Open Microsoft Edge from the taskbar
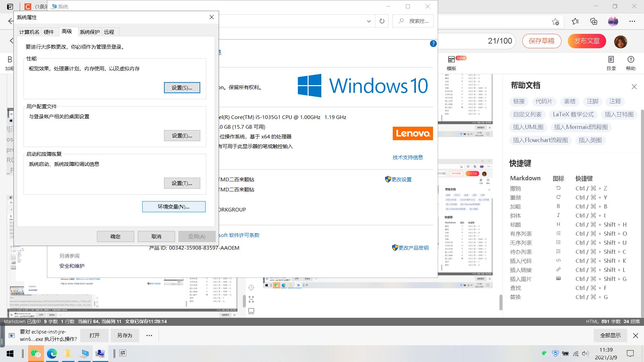644x362 pixels. pyautogui.click(x=52, y=353)
